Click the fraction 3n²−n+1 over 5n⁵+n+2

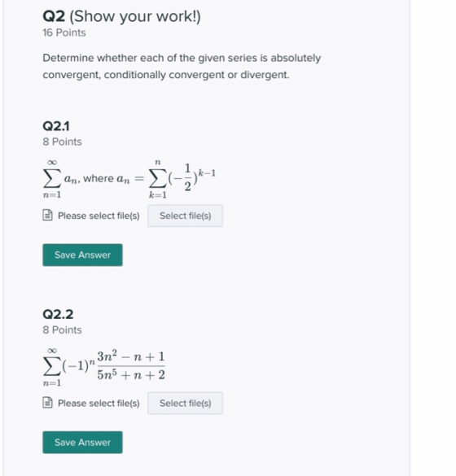pos(131,366)
